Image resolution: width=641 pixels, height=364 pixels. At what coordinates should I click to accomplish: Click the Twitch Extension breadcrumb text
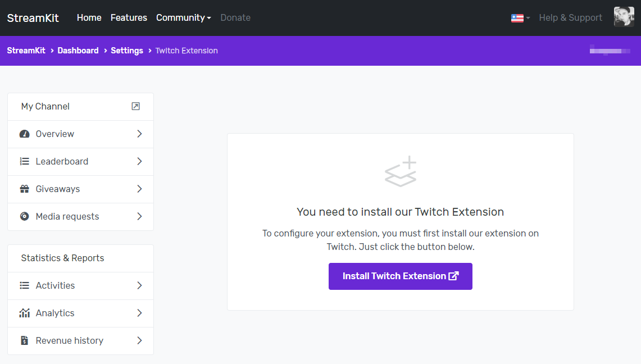pyautogui.click(x=187, y=51)
